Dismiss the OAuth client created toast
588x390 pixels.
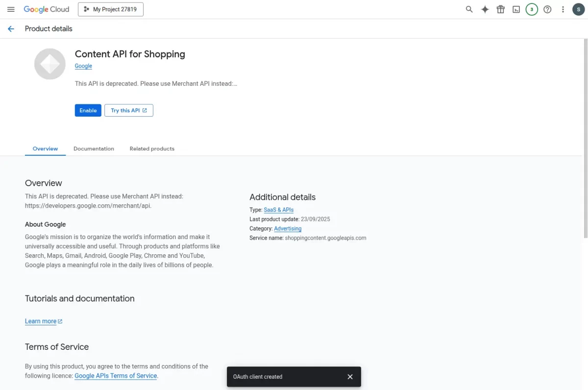tap(350, 377)
